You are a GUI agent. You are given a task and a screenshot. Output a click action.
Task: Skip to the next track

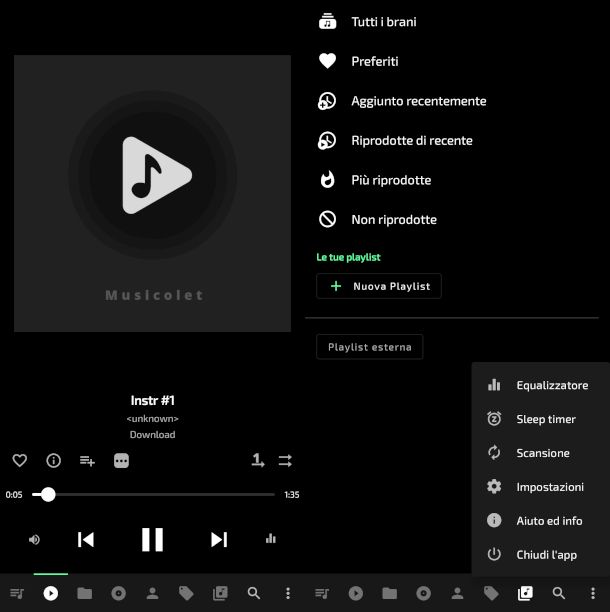coord(219,540)
